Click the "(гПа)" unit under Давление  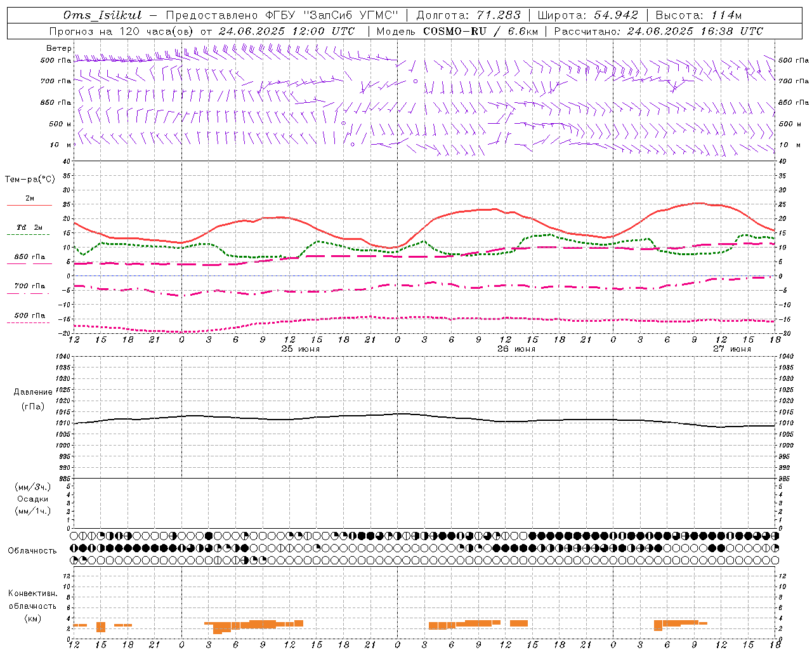click(x=32, y=406)
